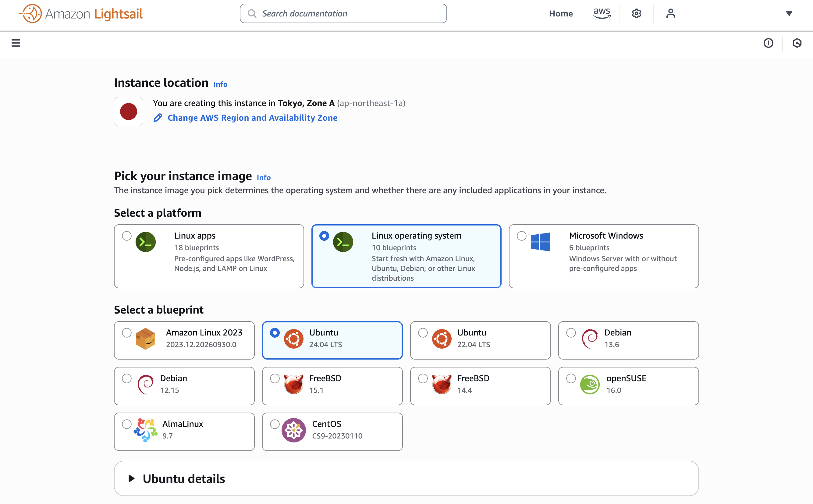Viewport: 813px width, 504px height.
Task: Go to Home in the header
Action: (x=561, y=14)
